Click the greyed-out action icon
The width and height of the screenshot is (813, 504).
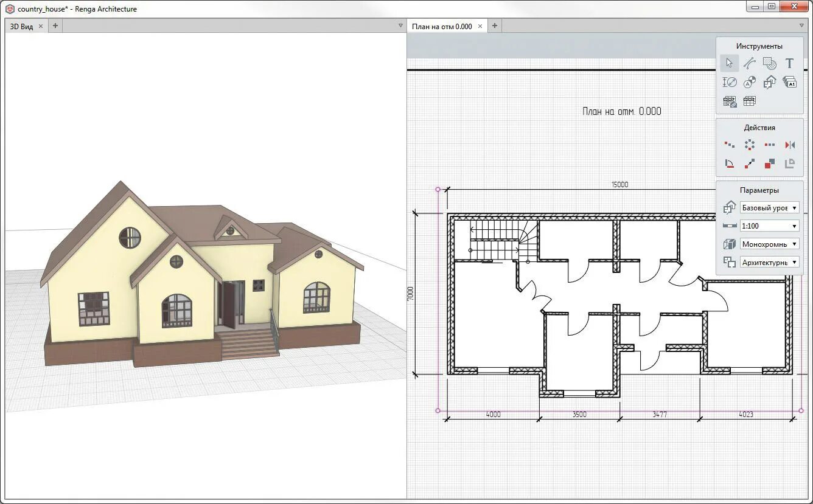point(790,164)
